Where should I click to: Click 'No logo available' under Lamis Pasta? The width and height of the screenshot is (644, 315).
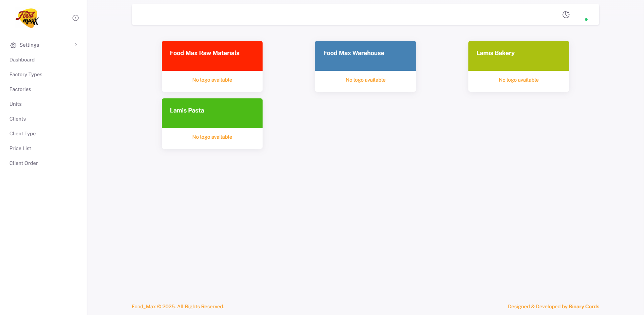212,137
